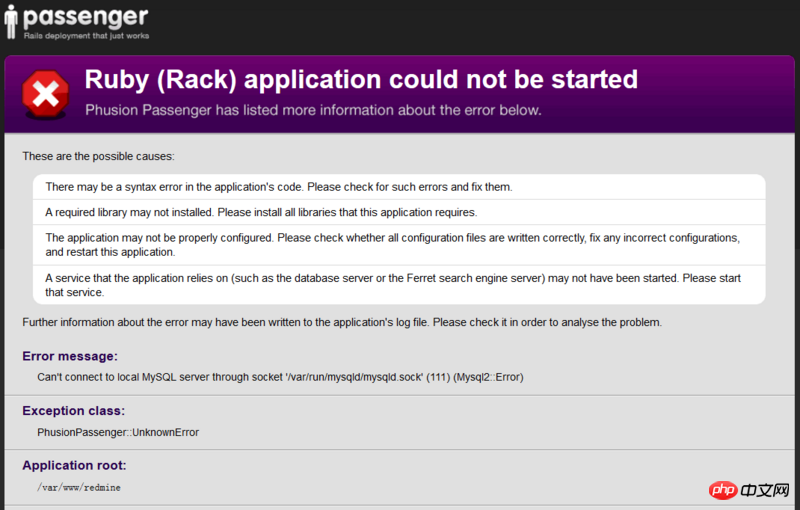This screenshot has width=800, height=510.
Task: Click the Passenger person logo icon
Action: tap(11, 22)
